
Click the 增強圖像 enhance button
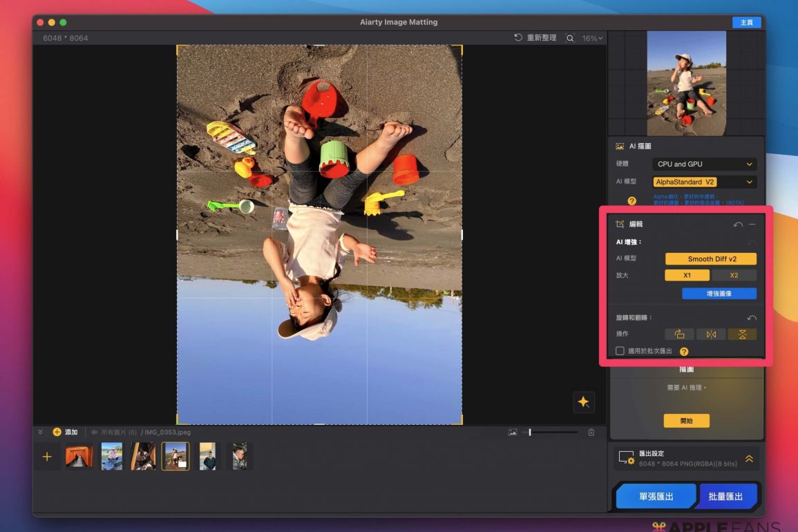pos(719,294)
